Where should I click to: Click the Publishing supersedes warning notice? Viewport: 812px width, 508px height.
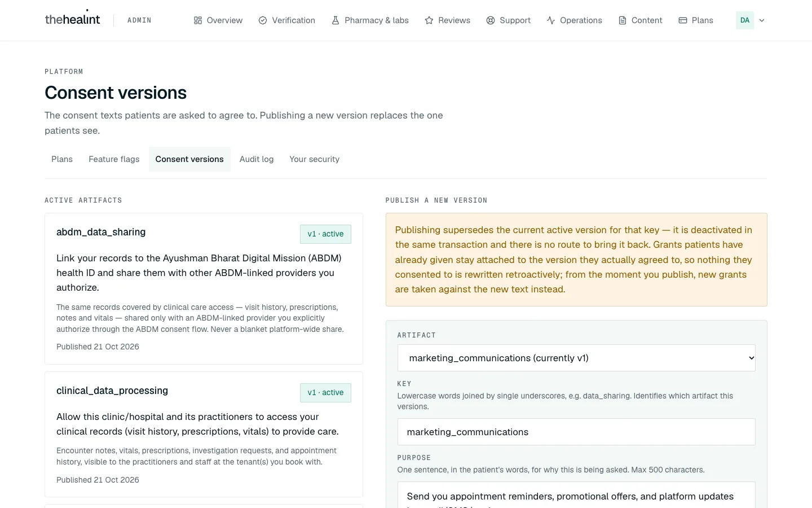point(576,260)
